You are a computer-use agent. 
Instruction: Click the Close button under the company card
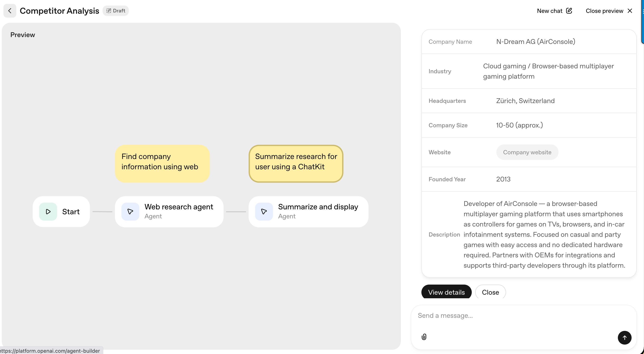(490, 292)
